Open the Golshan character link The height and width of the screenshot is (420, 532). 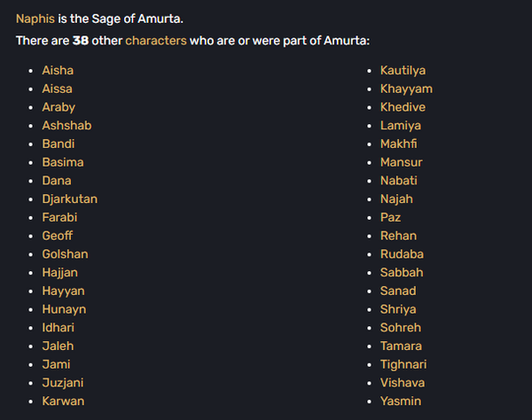click(x=65, y=254)
